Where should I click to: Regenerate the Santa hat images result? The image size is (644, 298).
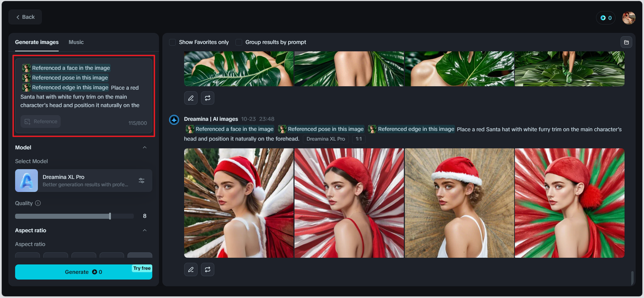208,270
